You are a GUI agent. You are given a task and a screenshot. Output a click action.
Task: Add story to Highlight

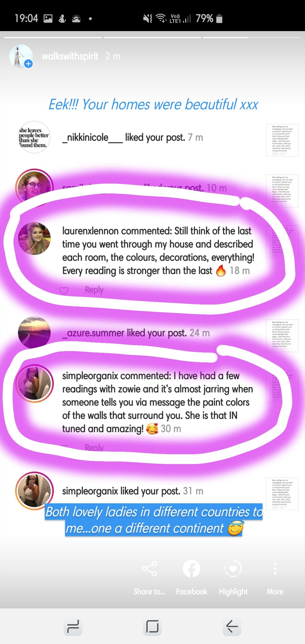[233, 569]
